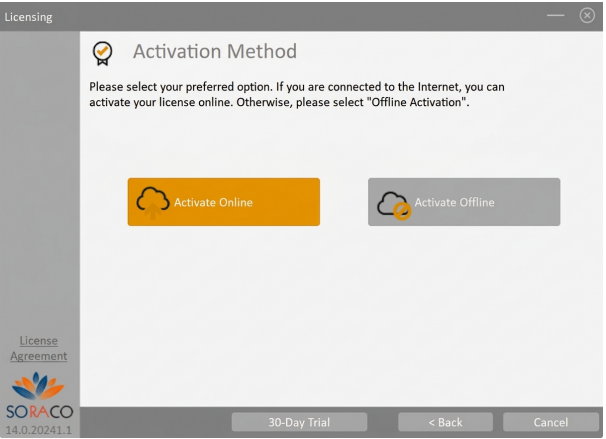Close the Licensing dialog with the X

pyautogui.click(x=587, y=16)
